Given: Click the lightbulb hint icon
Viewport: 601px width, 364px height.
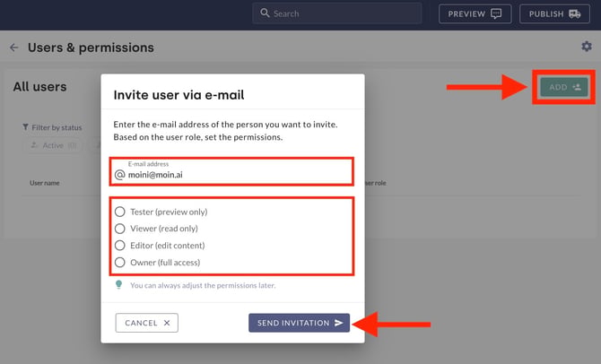Looking at the screenshot, I should (118, 285).
